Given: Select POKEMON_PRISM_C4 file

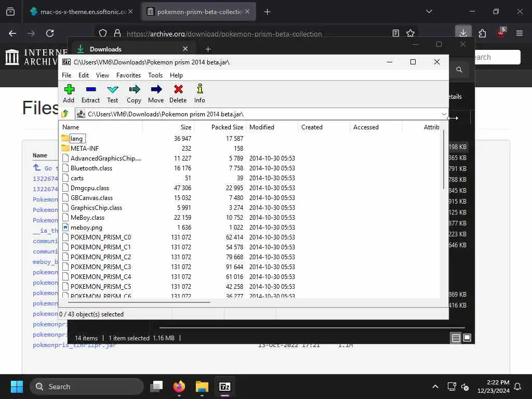Looking at the screenshot, I should click(x=100, y=276).
